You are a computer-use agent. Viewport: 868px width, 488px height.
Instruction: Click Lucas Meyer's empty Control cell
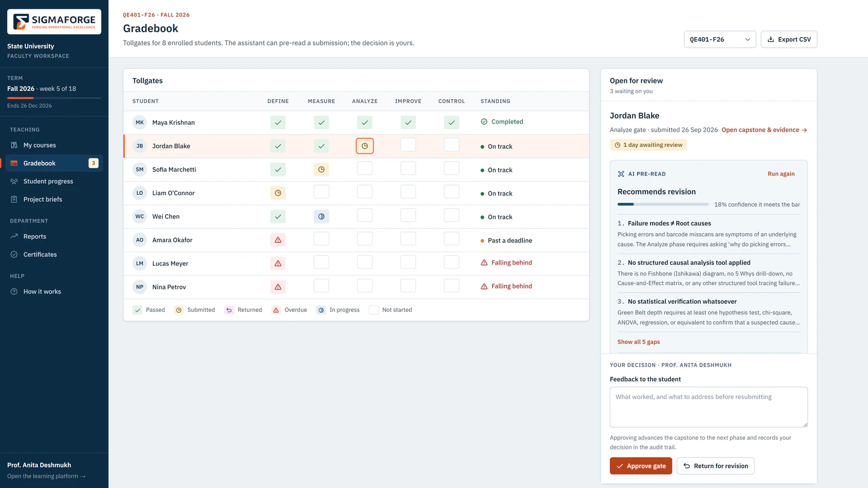coord(451,262)
